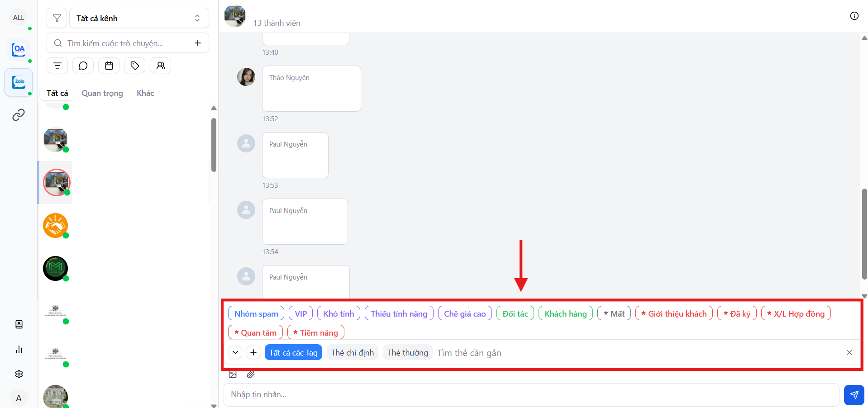Open settings gear in sidebar
This screenshot has height=408, width=868.
coord(19,374)
